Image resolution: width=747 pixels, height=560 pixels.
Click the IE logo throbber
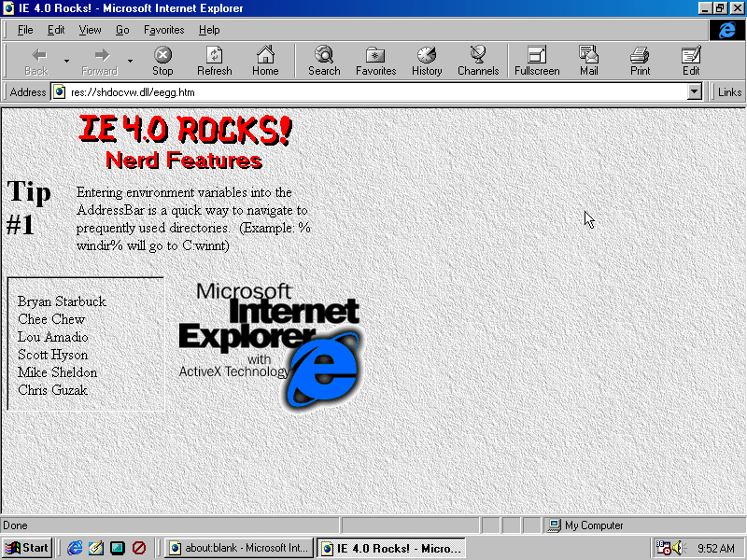(x=726, y=30)
